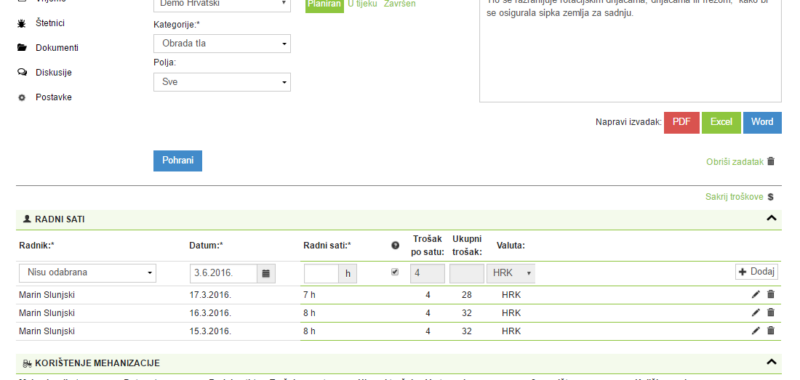
Task: Open the calendar picker beside Datum field
Action: pos(266,273)
